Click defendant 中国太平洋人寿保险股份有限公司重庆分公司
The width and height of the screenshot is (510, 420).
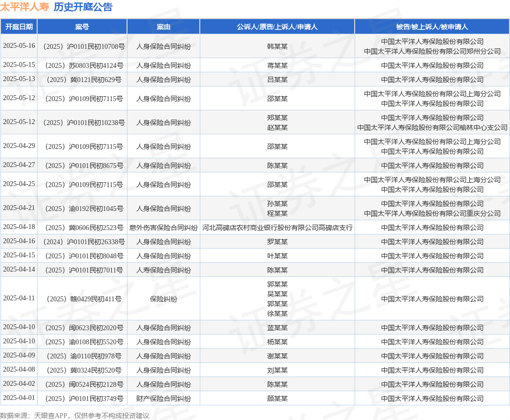pyautogui.click(x=432, y=213)
